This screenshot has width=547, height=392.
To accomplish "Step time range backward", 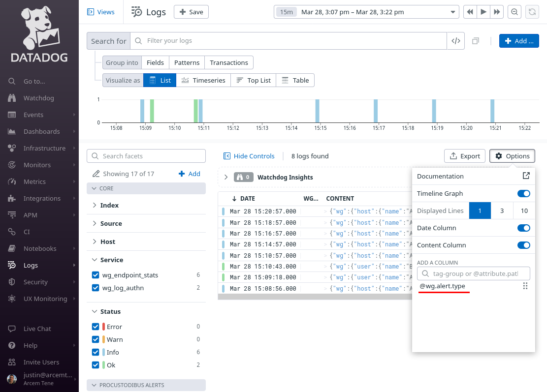I will (x=470, y=12).
